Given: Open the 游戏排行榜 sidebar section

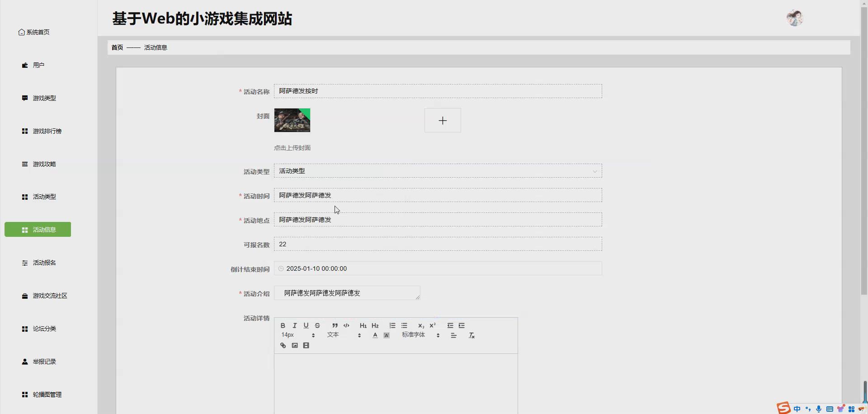Looking at the screenshot, I should [47, 131].
